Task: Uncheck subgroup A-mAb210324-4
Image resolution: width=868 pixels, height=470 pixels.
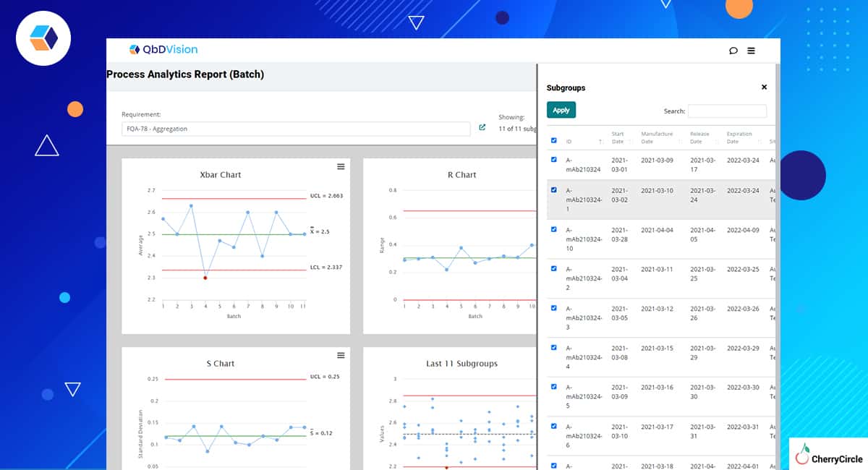Action: 554,347
